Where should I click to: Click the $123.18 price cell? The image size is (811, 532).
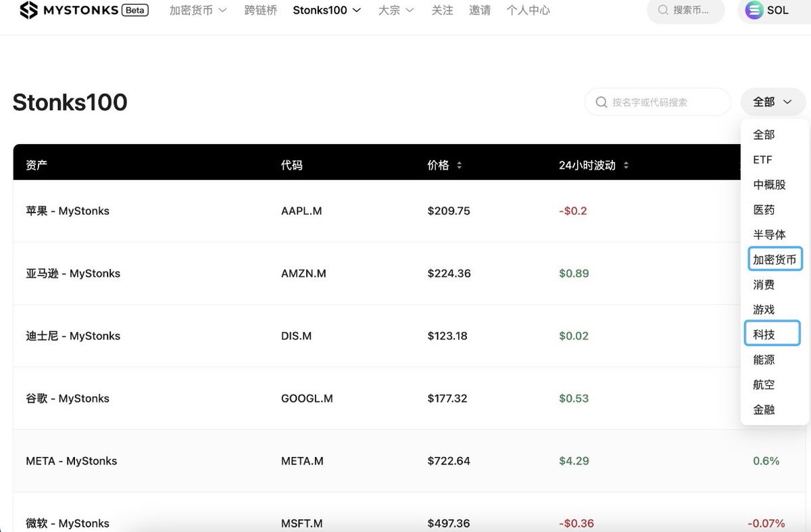pyautogui.click(x=447, y=336)
